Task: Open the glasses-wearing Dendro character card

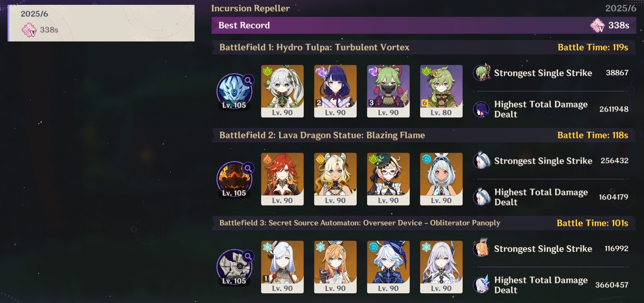Action: pyautogui.click(x=388, y=179)
